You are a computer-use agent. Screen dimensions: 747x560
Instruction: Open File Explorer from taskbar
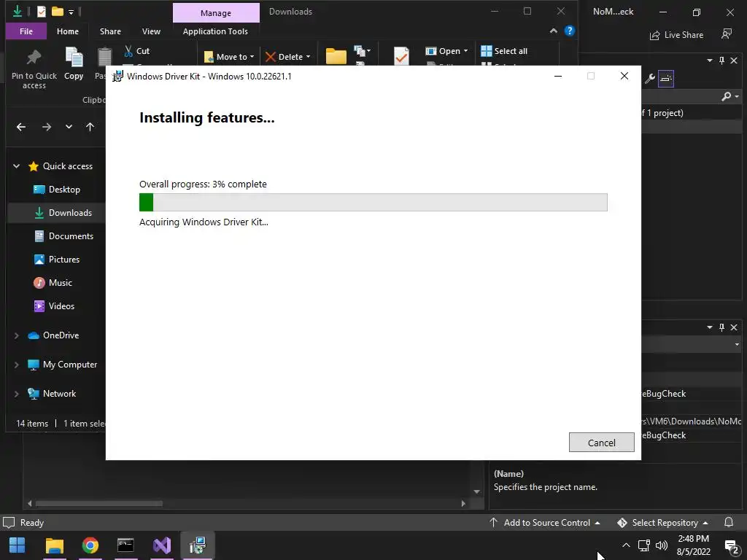click(54, 545)
